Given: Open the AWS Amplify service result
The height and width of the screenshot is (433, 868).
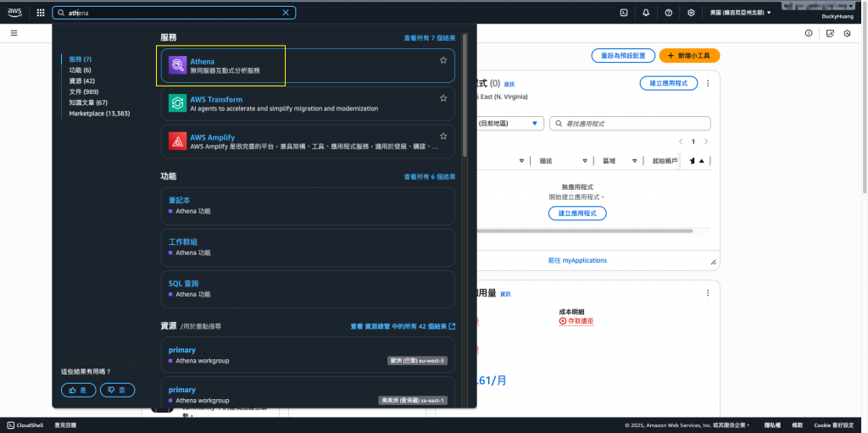Looking at the screenshot, I should (x=308, y=142).
